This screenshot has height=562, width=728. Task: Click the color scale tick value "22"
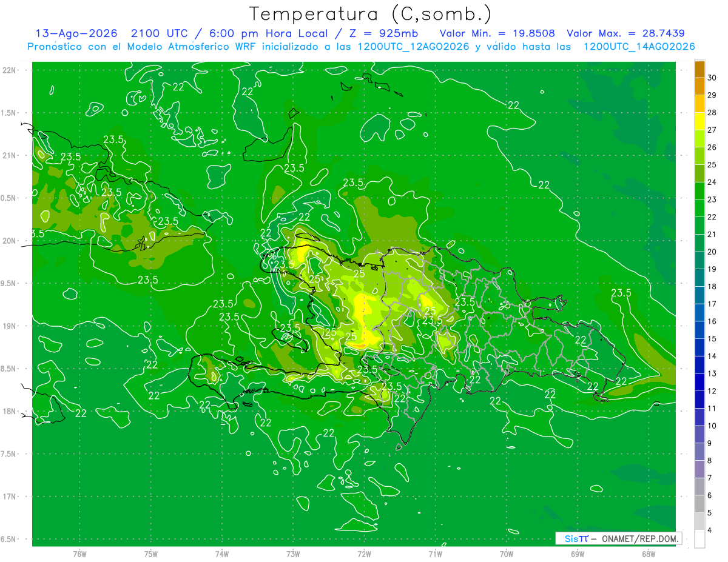pyautogui.click(x=712, y=217)
